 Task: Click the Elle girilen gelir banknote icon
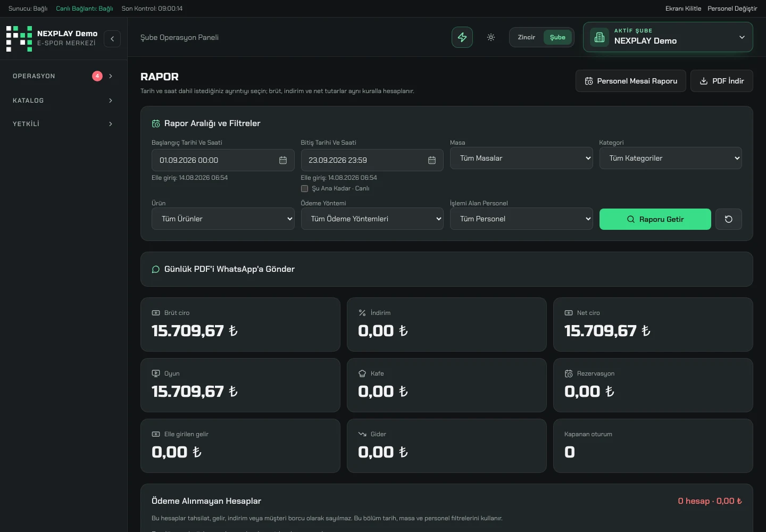tap(156, 434)
